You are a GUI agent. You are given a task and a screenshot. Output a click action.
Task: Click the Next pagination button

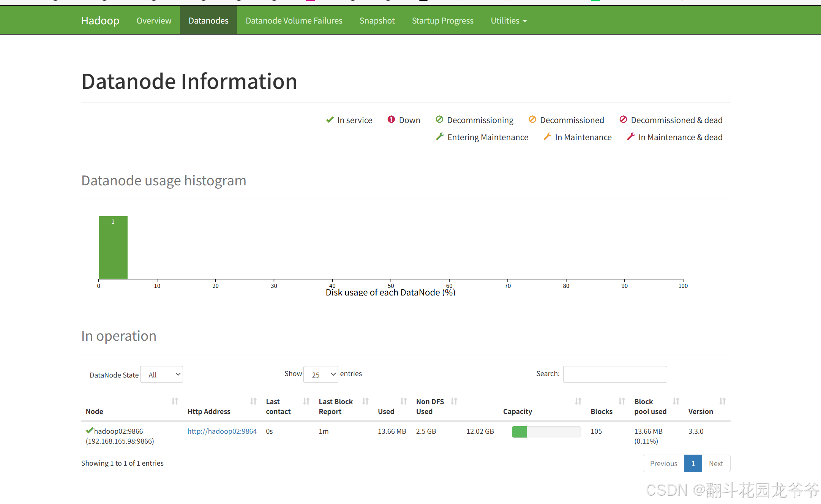(716, 463)
